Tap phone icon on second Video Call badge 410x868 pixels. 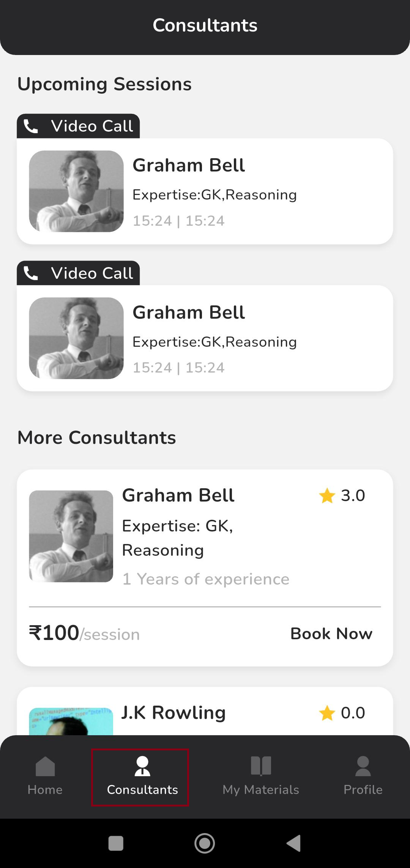(31, 273)
